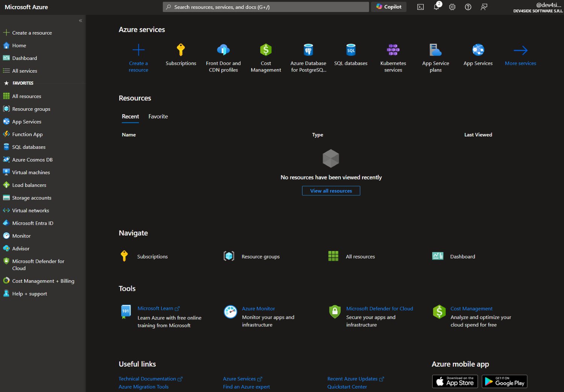
Task: Open the Microsoft Learn tool link
Action: 158,308
